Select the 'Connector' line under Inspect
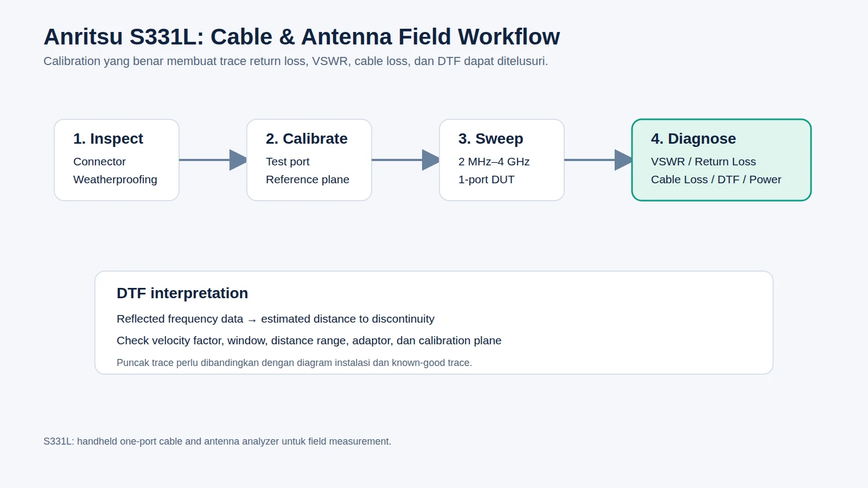This screenshot has width=868, height=488. (99, 162)
